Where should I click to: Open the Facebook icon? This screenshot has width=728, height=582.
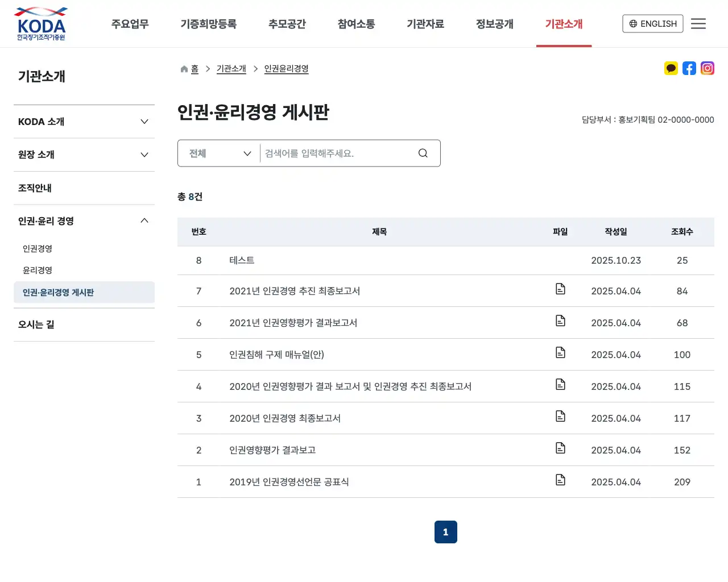click(x=689, y=68)
